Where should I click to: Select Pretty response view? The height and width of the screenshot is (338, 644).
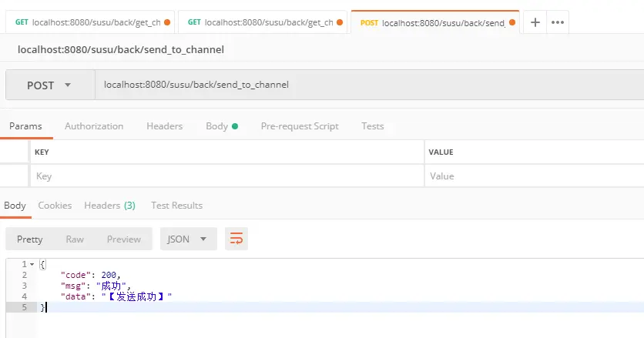pyautogui.click(x=29, y=239)
